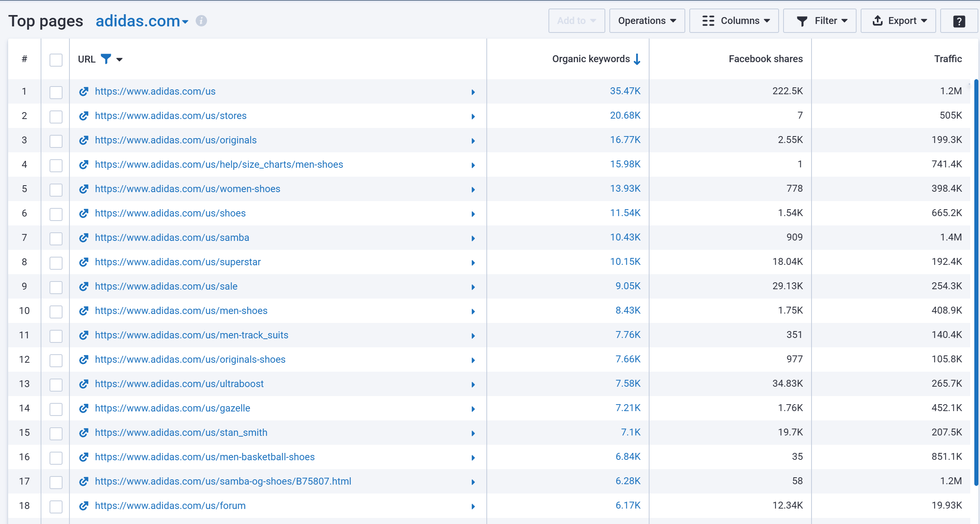Click the sort arrow on Organic keywords
This screenshot has width=980, height=524.
[636, 59]
